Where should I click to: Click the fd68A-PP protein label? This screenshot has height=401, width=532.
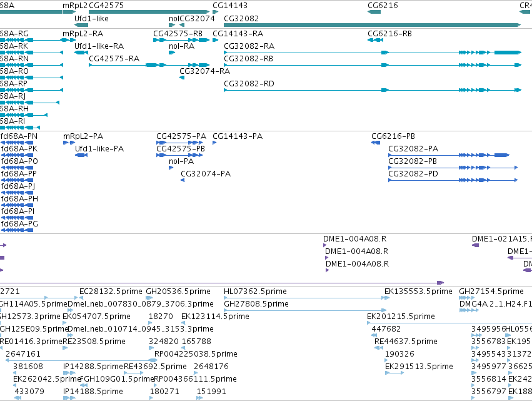[19, 174]
